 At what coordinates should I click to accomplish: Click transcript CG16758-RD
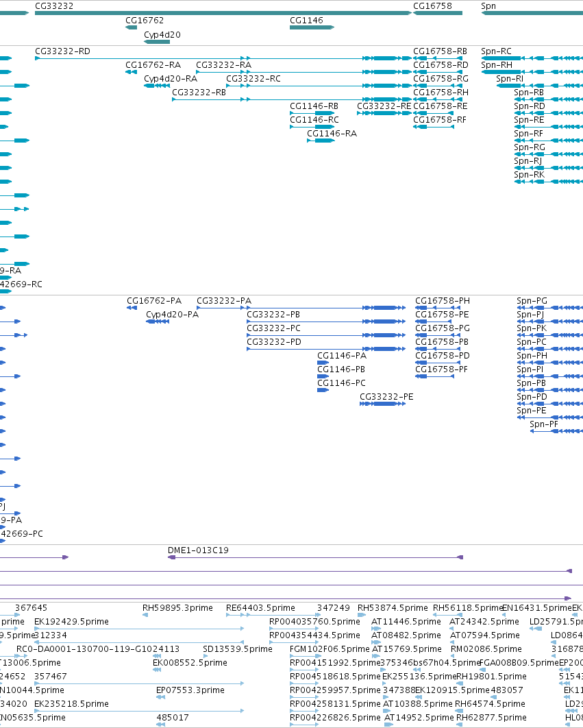click(441, 65)
